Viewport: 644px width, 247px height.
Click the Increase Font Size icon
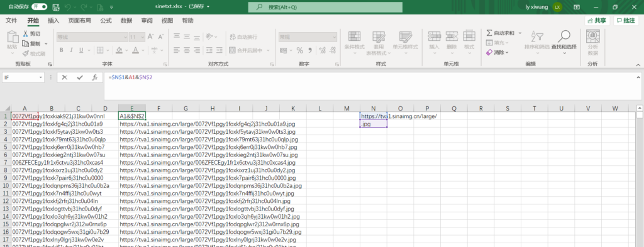(150, 36)
